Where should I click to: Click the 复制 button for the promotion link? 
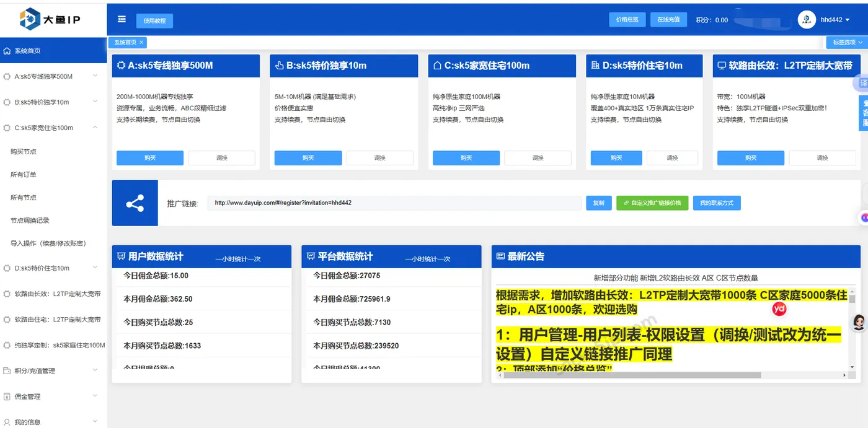tap(599, 203)
